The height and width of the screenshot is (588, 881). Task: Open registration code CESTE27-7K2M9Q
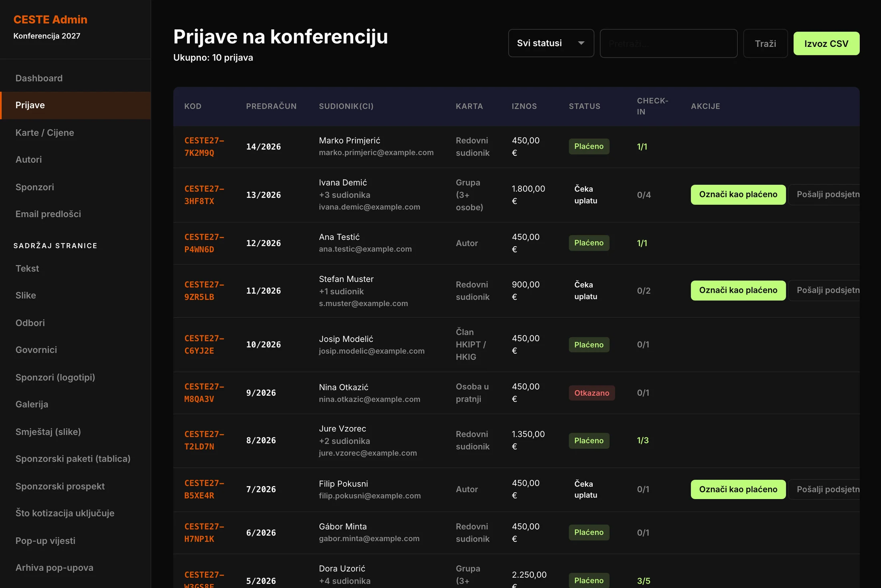pyautogui.click(x=204, y=147)
